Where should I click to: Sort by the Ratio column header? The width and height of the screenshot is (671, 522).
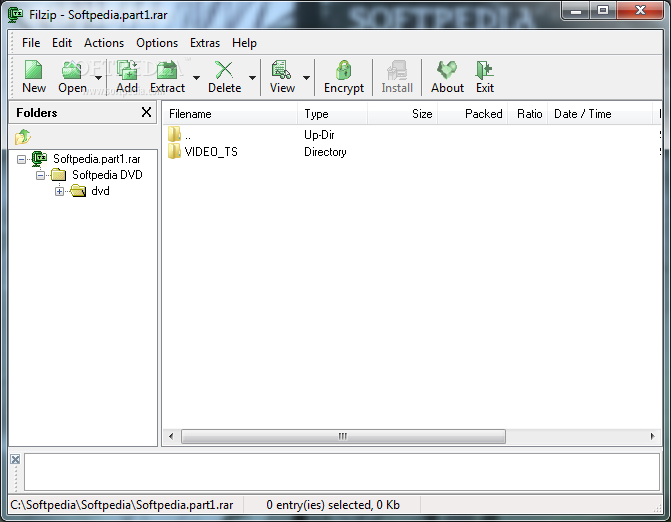click(528, 114)
